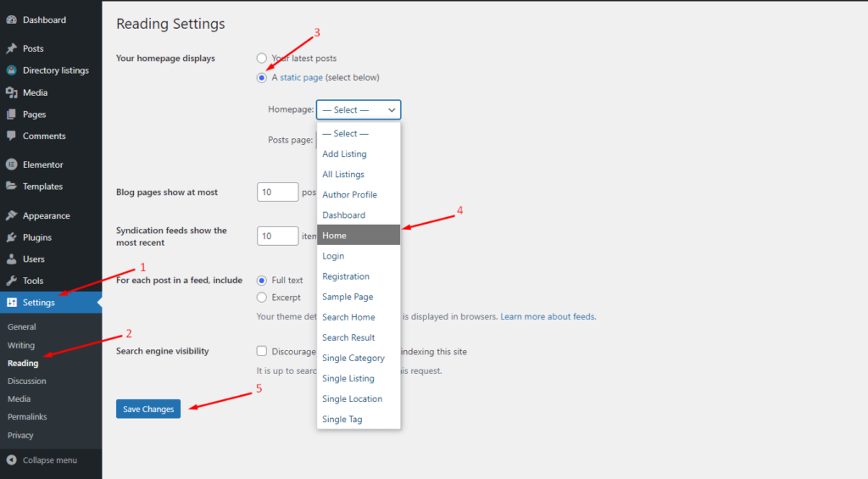Viewport: 868px width, 479px height.
Task: Choose 'Home' from the dropdown list
Action: click(358, 236)
